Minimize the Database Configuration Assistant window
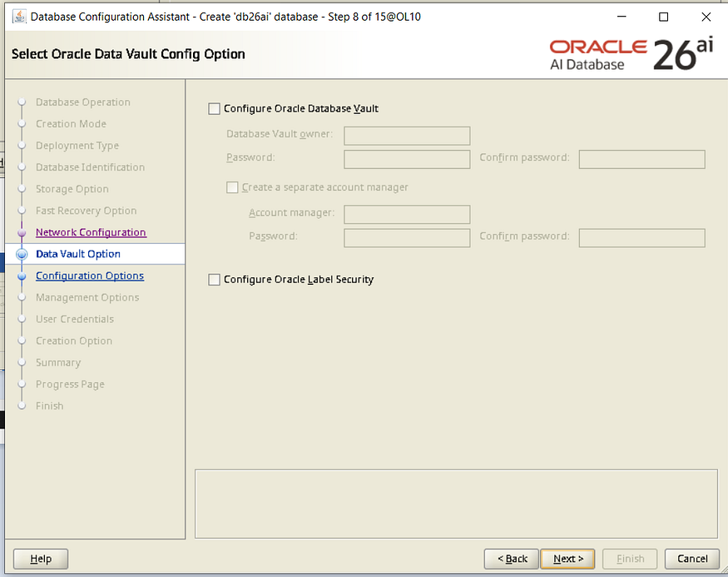The image size is (728, 577). (x=622, y=17)
